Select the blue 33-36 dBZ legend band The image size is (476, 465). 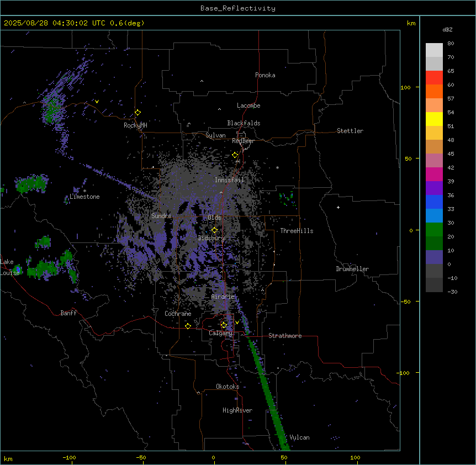point(434,202)
